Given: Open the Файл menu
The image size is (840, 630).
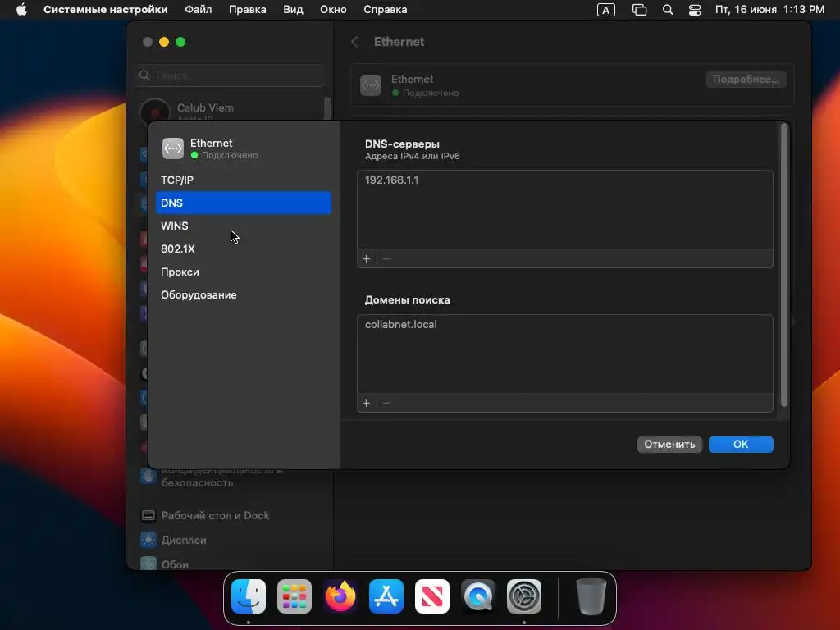Looking at the screenshot, I should pos(199,10).
